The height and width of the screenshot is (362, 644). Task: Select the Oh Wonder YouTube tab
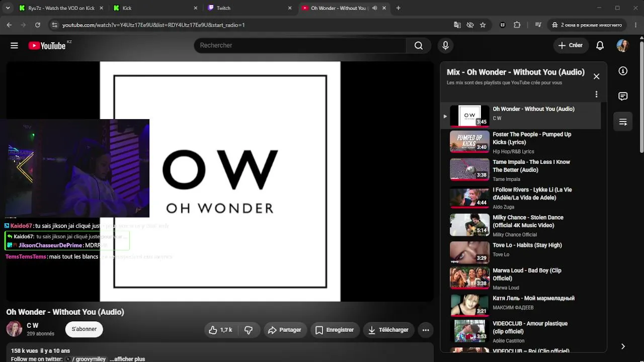pyautogui.click(x=345, y=8)
